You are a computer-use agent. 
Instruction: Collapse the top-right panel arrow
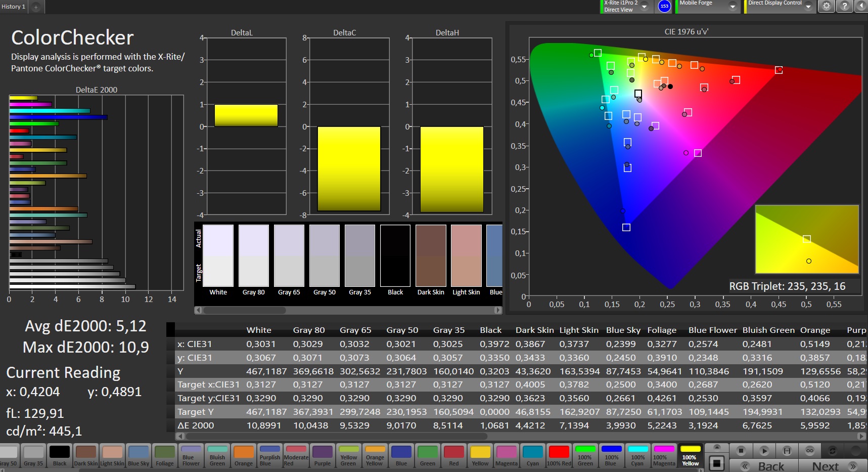coord(861,6)
